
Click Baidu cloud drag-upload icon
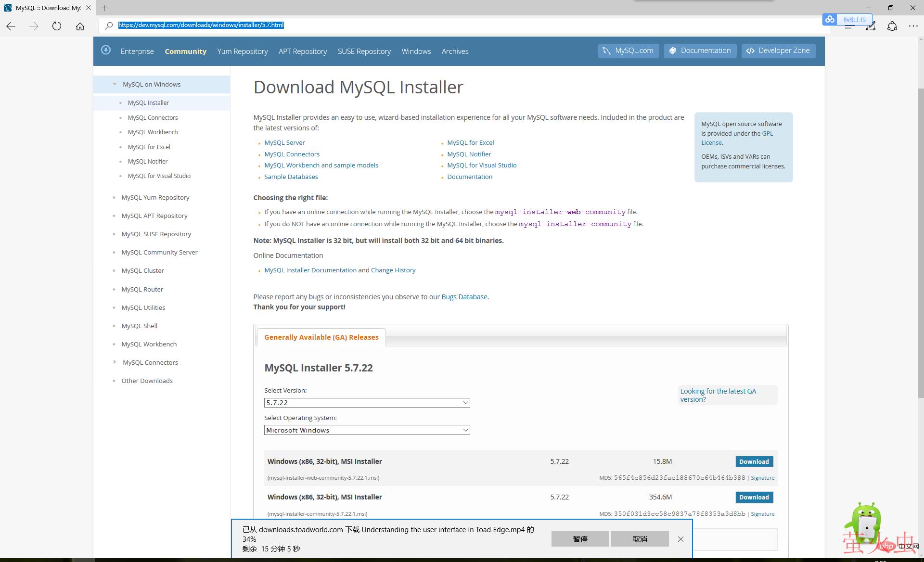830,19
